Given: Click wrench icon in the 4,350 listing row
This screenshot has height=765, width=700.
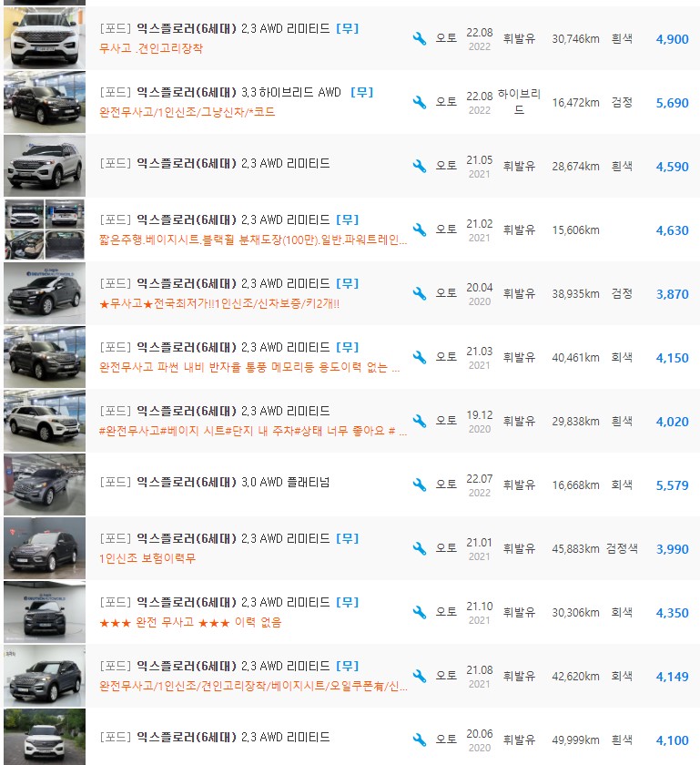Looking at the screenshot, I should coord(419,612).
